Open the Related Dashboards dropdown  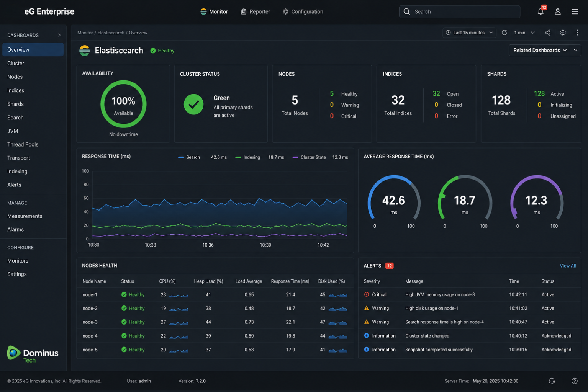539,50
